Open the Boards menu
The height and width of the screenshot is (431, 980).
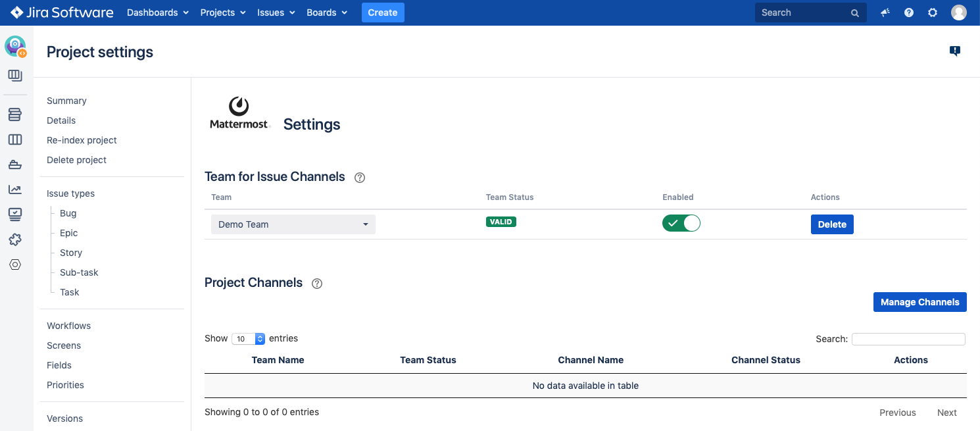(x=327, y=13)
